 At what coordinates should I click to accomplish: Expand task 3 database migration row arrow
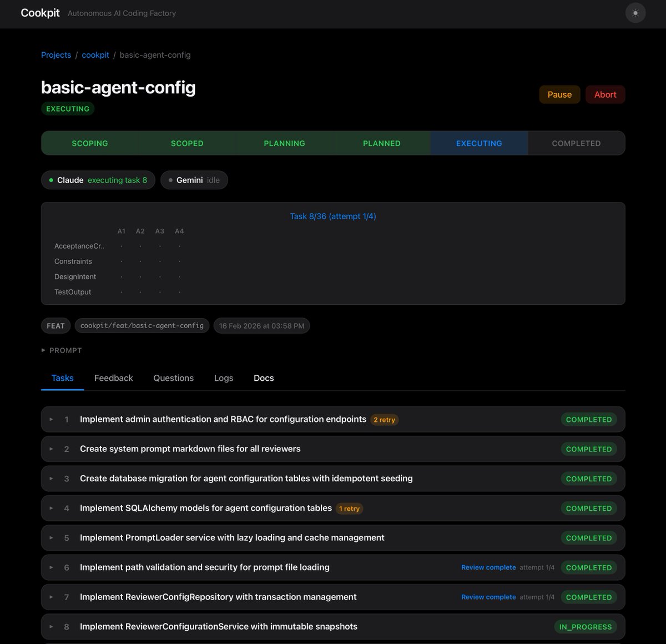click(x=51, y=479)
